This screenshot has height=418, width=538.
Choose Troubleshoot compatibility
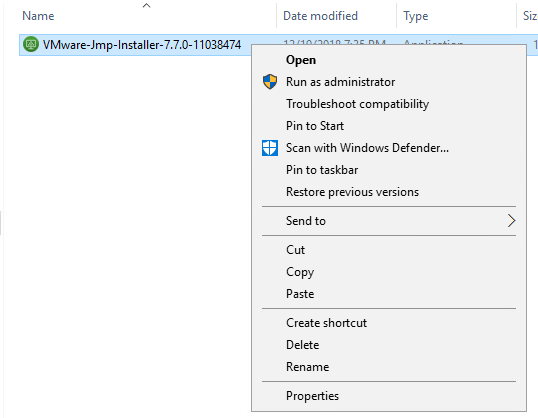389,104
